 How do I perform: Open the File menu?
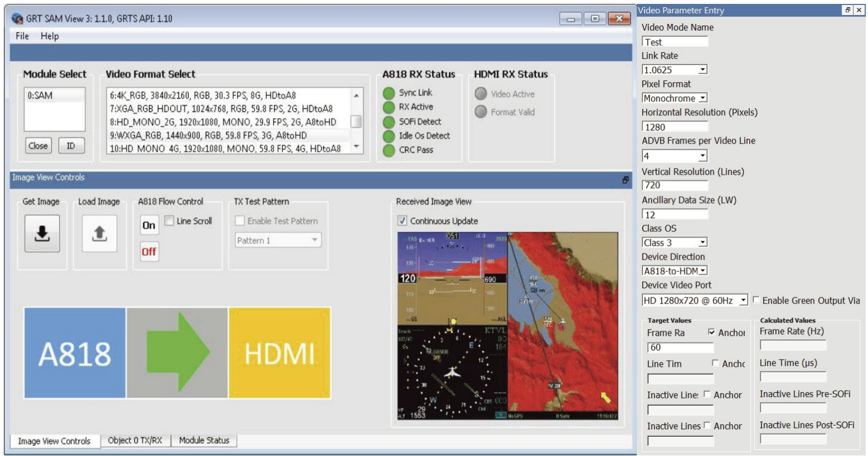click(x=22, y=36)
